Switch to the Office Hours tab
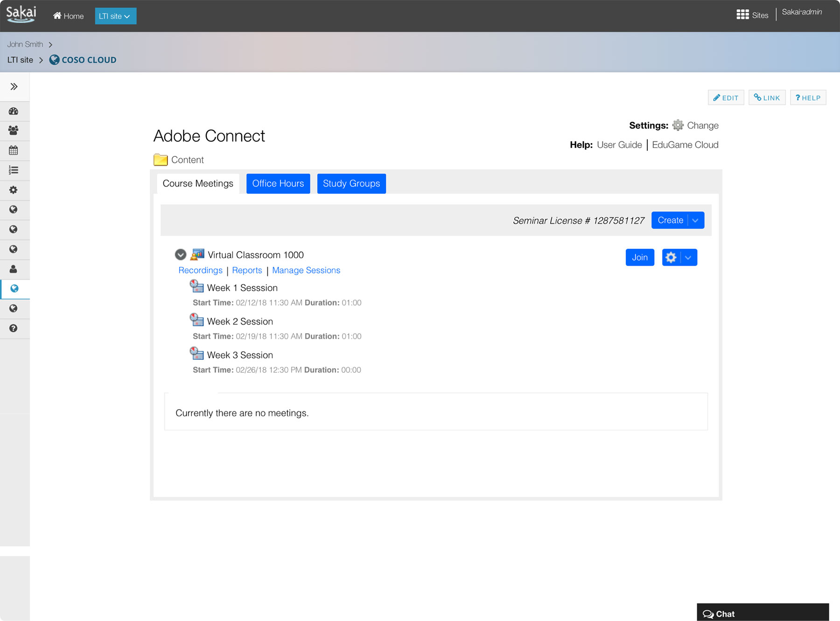Viewport: 840px width, 621px height. coord(278,183)
